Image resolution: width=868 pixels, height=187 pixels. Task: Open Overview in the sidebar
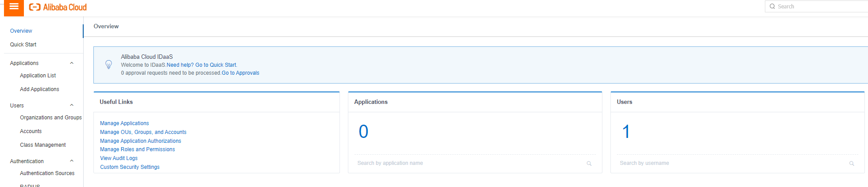(x=21, y=31)
